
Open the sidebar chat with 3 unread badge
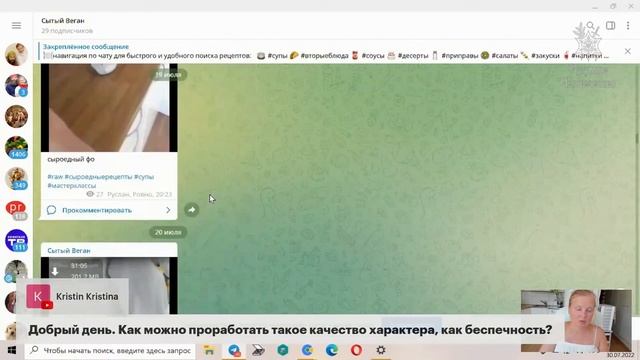16,85
